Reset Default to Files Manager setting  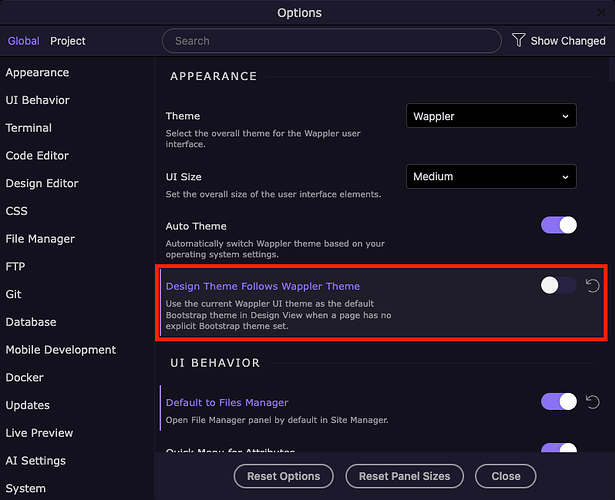point(592,402)
